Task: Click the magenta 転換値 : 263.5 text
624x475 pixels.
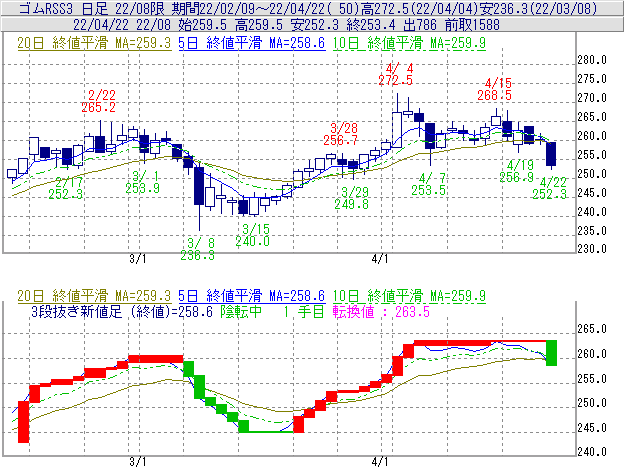Action: [x=381, y=311]
